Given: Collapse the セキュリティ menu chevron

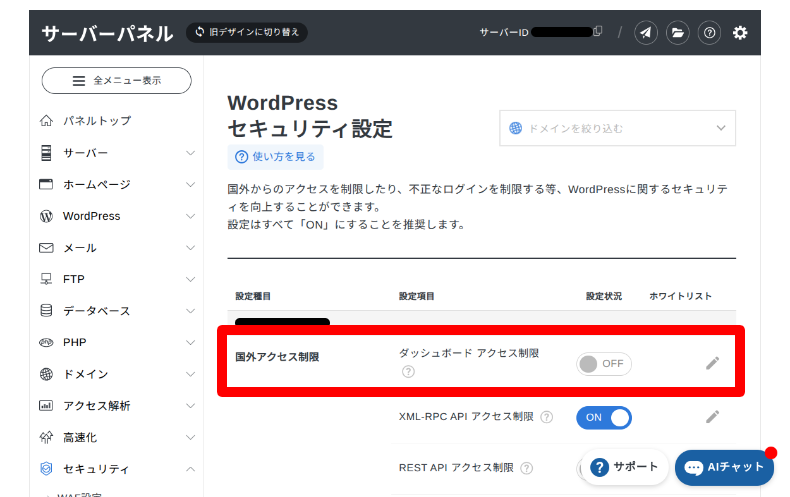Looking at the screenshot, I should [x=190, y=469].
